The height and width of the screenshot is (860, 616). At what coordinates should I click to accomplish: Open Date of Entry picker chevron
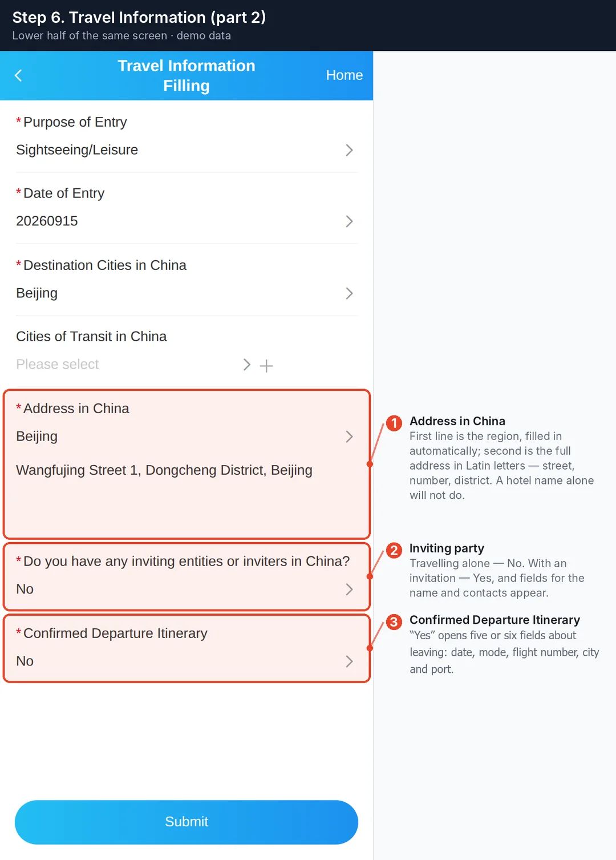pyautogui.click(x=349, y=221)
